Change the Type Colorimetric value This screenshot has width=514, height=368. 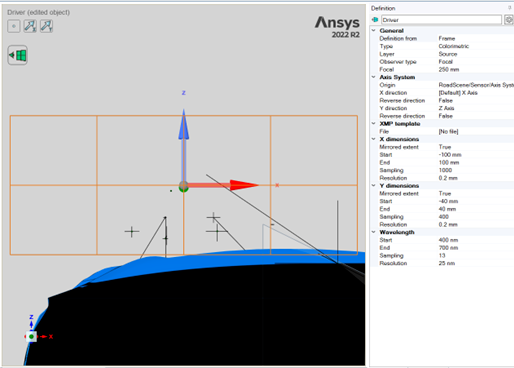coord(454,46)
